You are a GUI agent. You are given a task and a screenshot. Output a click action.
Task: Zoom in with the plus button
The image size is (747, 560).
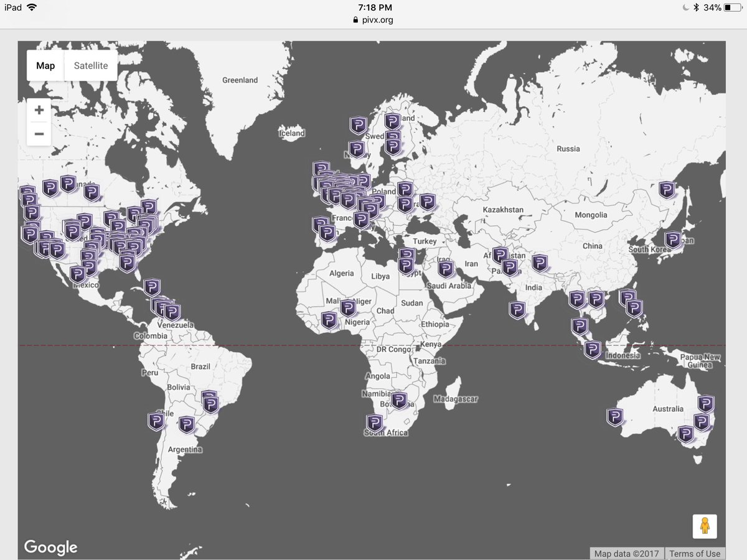pyautogui.click(x=39, y=110)
